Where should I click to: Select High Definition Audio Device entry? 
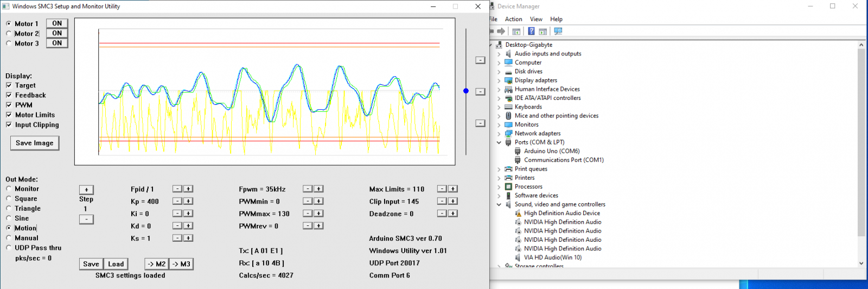[x=561, y=213]
